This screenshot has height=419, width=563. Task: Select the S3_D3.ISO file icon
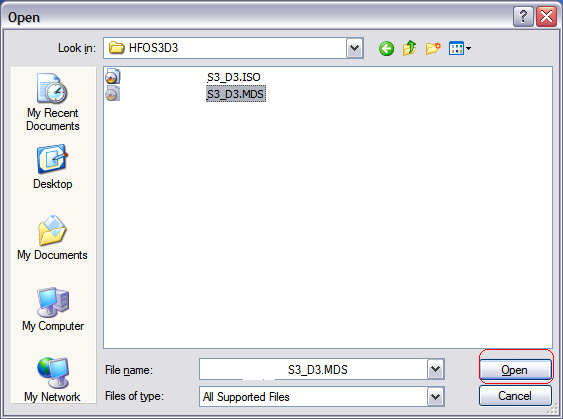tap(112, 77)
